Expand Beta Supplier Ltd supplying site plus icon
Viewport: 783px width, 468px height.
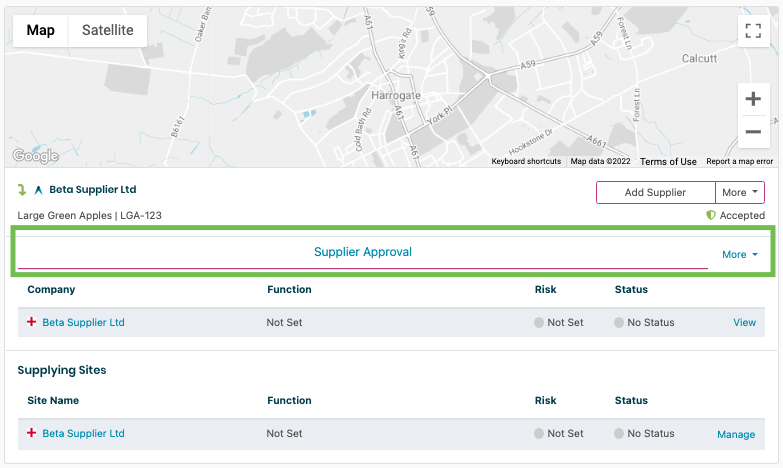(x=32, y=433)
